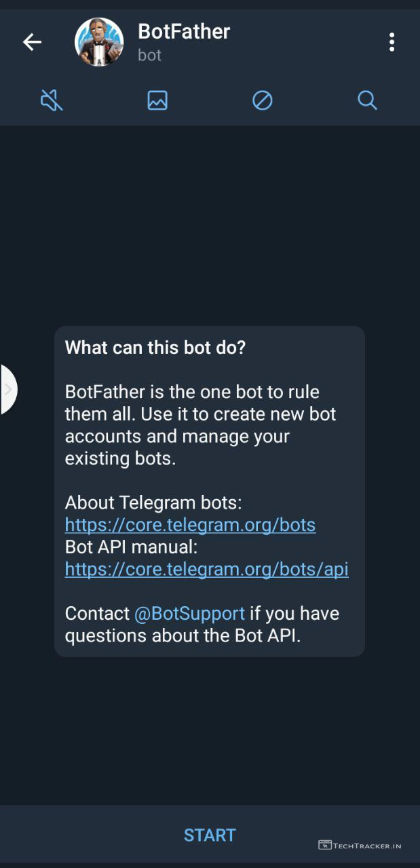This screenshot has width=420, height=868.
Task: Expand the side panel chevron handle
Action: click(8, 389)
